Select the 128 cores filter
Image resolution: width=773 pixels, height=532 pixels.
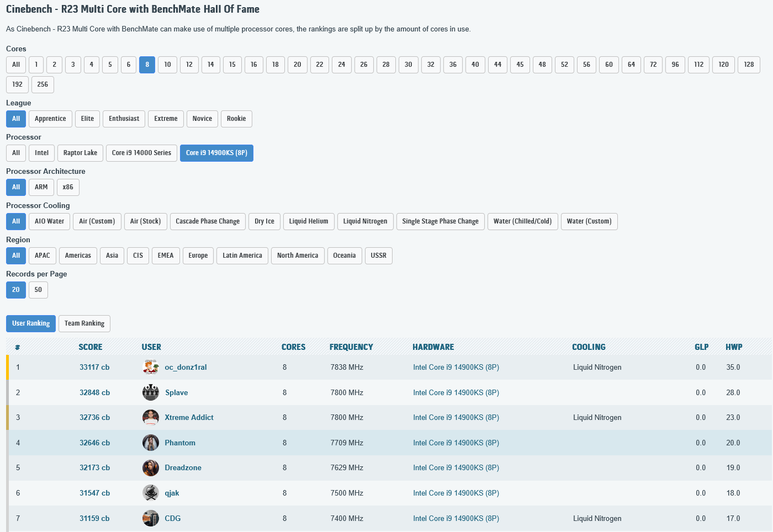click(749, 65)
